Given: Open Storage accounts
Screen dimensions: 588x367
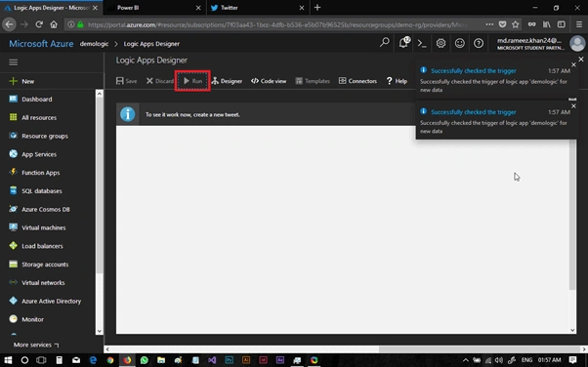Looking at the screenshot, I should (39, 265).
